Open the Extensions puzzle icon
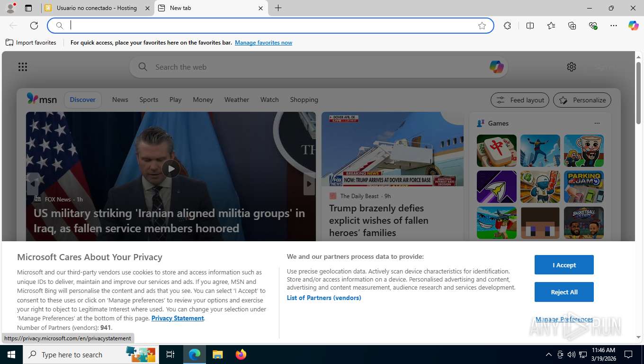The image size is (644, 364). pyautogui.click(x=507, y=26)
